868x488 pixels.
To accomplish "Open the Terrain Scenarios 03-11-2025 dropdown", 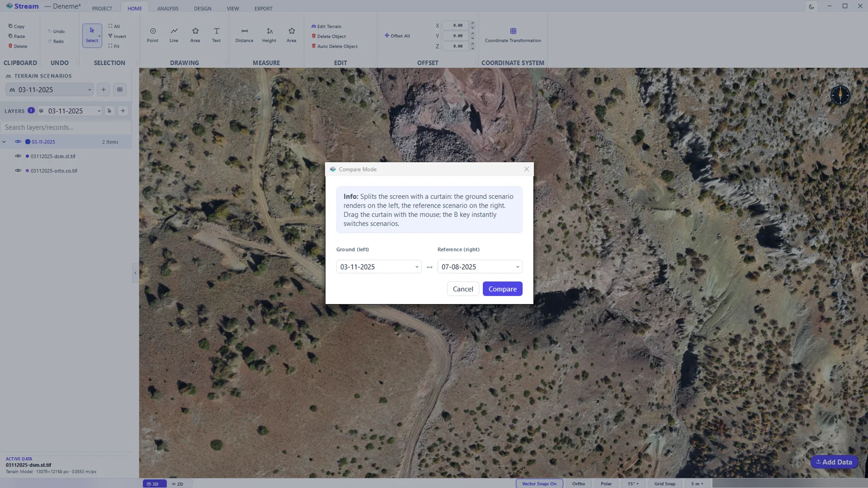I will [50, 89].
